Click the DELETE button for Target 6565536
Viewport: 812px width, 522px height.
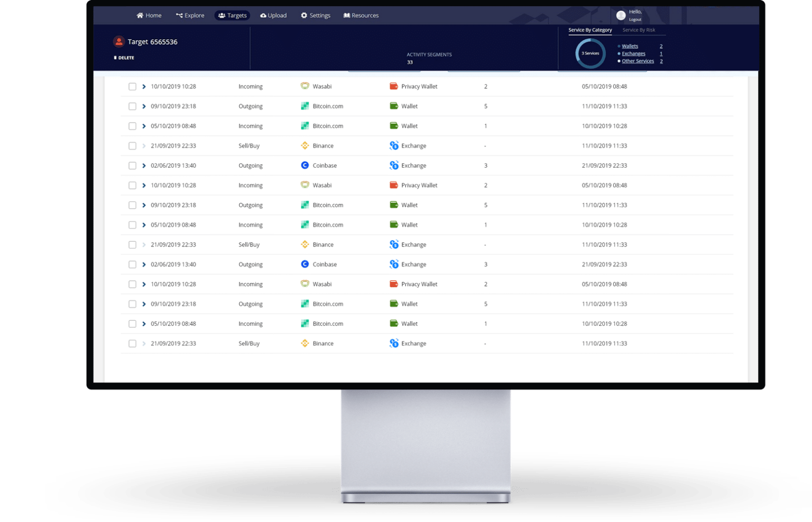click(x=123, y=57)
